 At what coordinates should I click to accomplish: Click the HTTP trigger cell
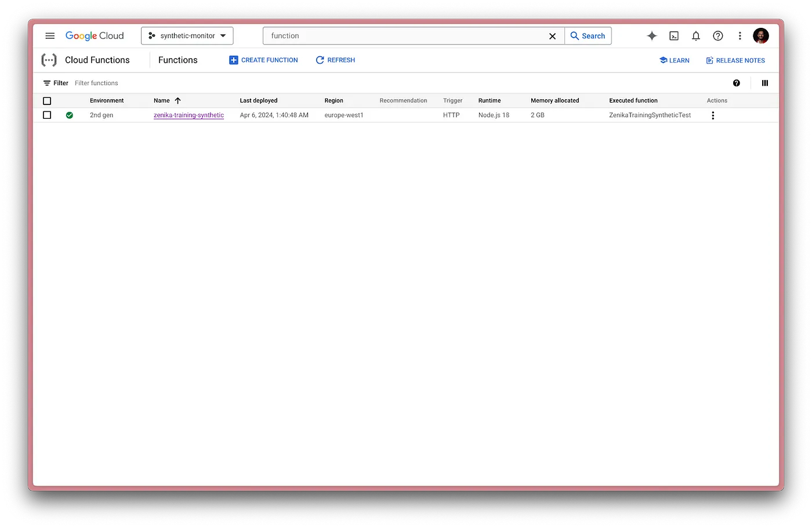[x=451, y=115]
